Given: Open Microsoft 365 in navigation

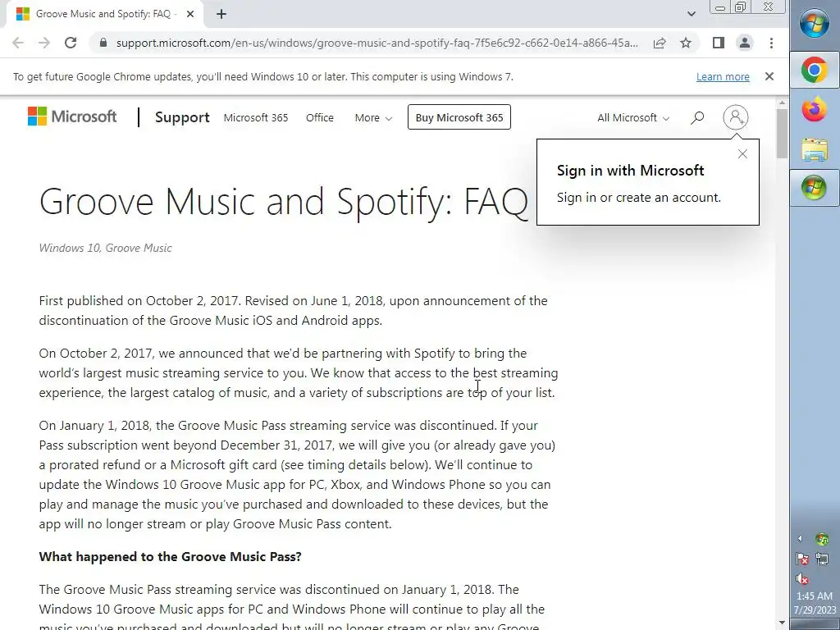Looking at the screenshot, I should click(x=256, y=117).
